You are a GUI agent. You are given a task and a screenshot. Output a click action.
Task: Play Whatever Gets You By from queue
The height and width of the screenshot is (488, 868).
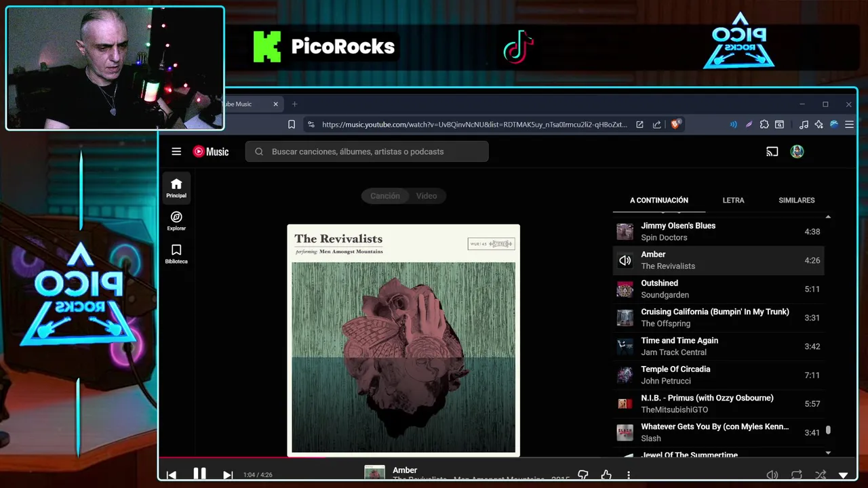(718, 432)
